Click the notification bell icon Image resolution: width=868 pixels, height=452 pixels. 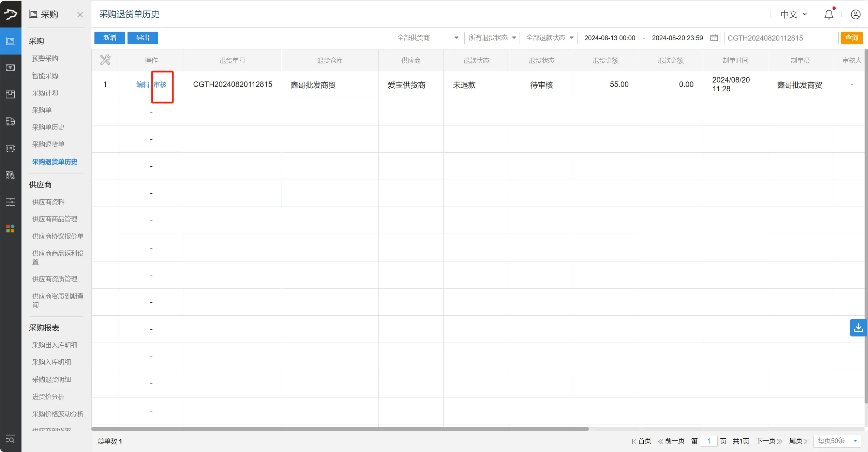[828, 14]
